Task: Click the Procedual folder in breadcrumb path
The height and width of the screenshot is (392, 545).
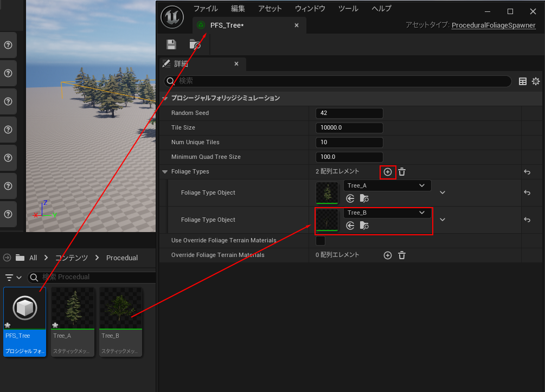Action: click(x=122, y=258)
